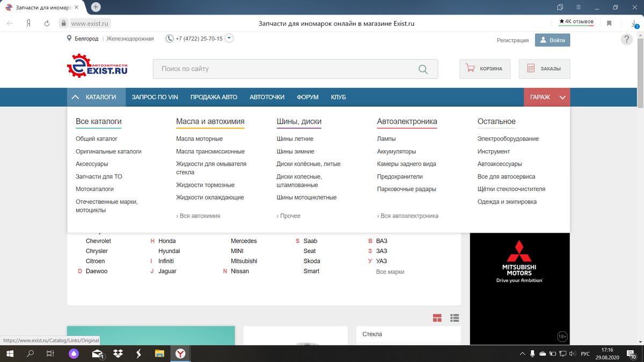Open the КОРЗИНА cart button
This screenshot has width=644, height=362.
[484, 69]
